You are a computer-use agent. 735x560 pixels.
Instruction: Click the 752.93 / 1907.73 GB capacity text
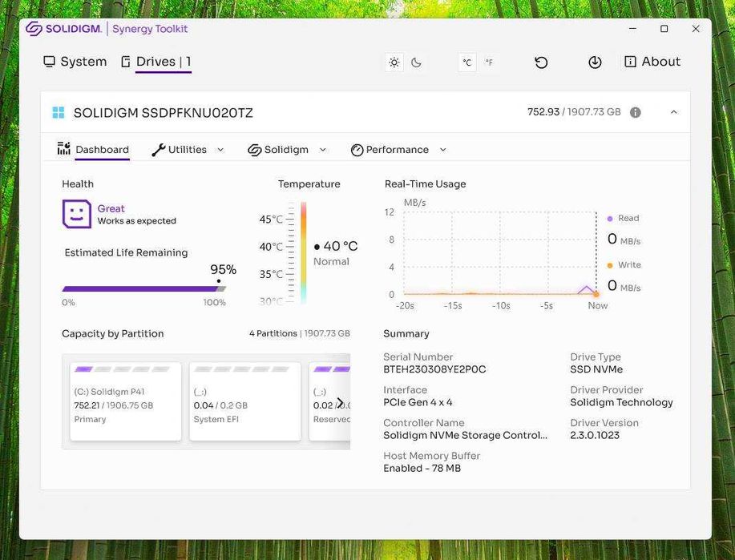coord(574,112)
